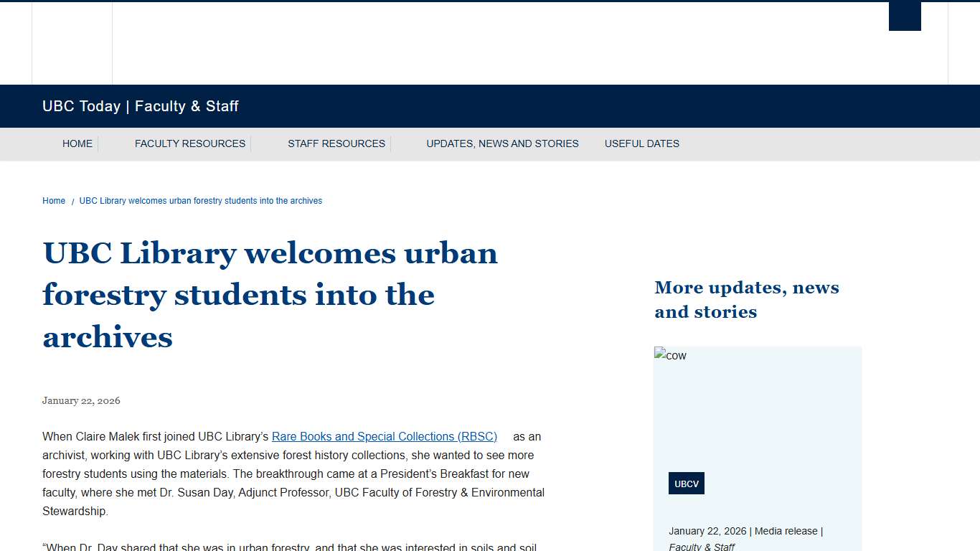Open the 'More updates, news and stories' heading
The width and height of the screenshot is (980, 551).
(x=747, y=299)
